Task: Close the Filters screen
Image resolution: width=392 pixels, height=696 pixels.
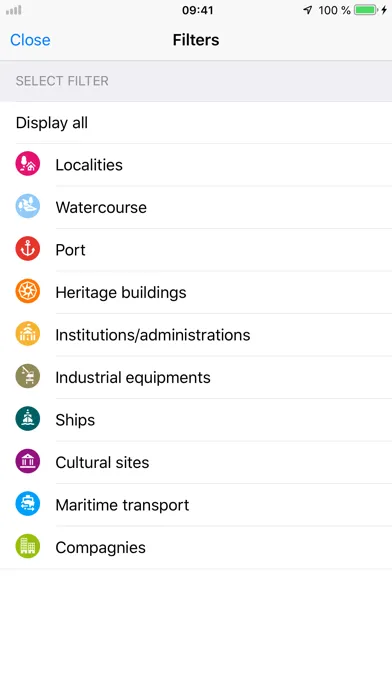Action: (30, 40)
